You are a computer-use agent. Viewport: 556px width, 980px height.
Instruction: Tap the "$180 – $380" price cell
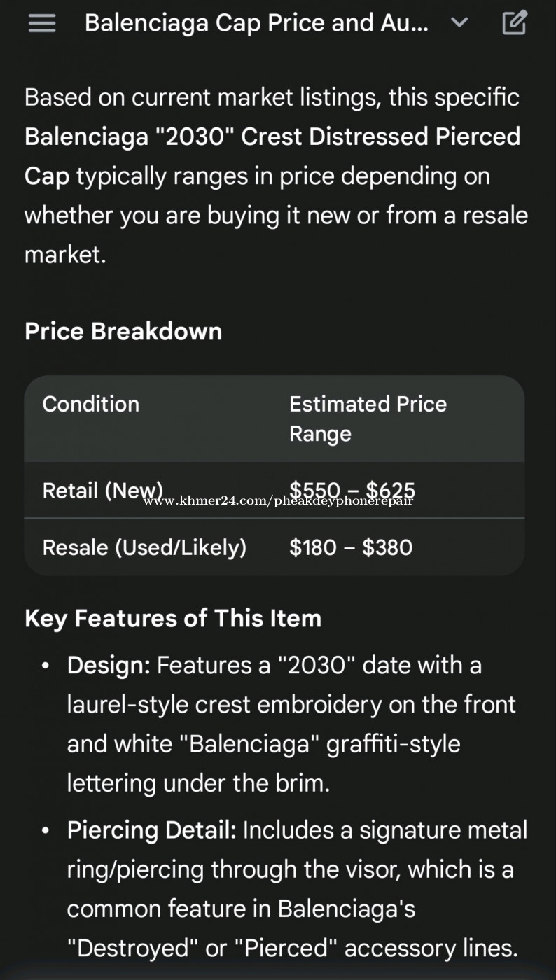351,547
